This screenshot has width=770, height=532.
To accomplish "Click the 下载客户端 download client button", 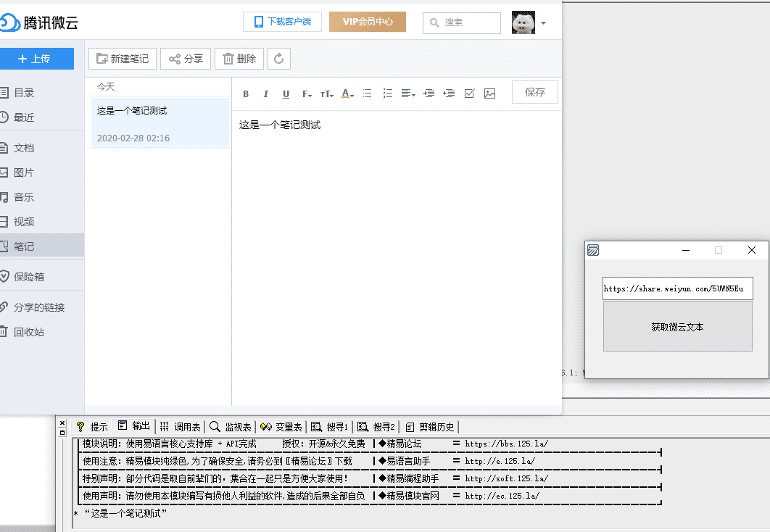I will [282, 22].
